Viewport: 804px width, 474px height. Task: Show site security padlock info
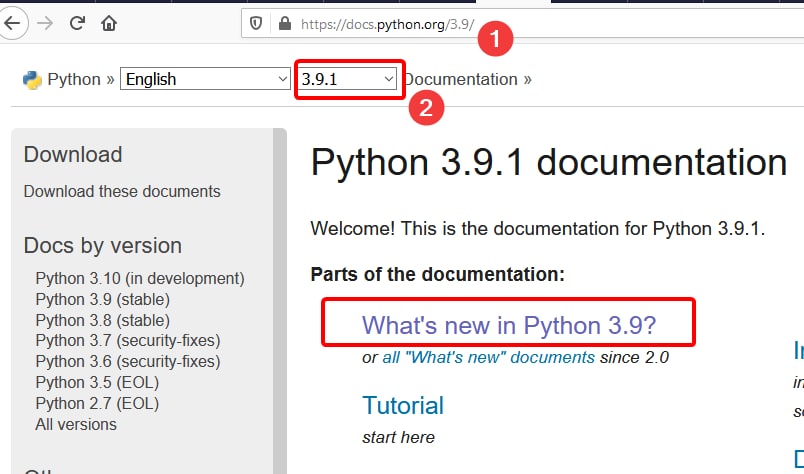[x=285, y=24]
